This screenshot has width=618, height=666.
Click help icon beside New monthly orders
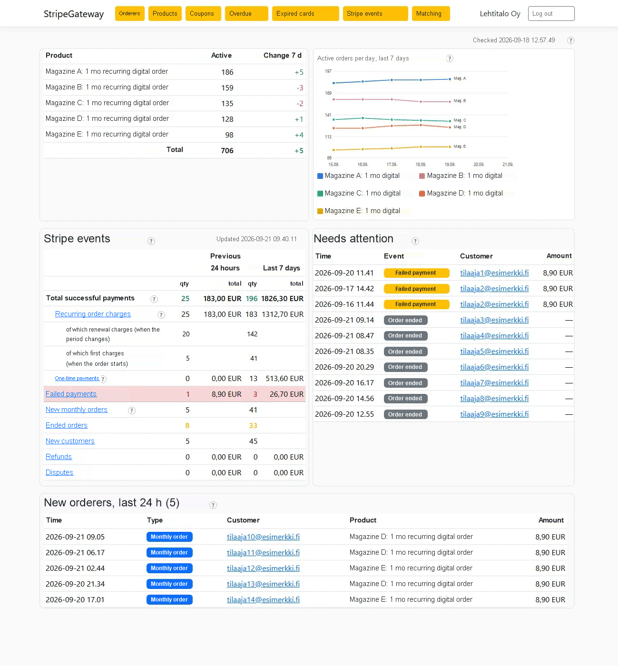[x=132, y=410]
